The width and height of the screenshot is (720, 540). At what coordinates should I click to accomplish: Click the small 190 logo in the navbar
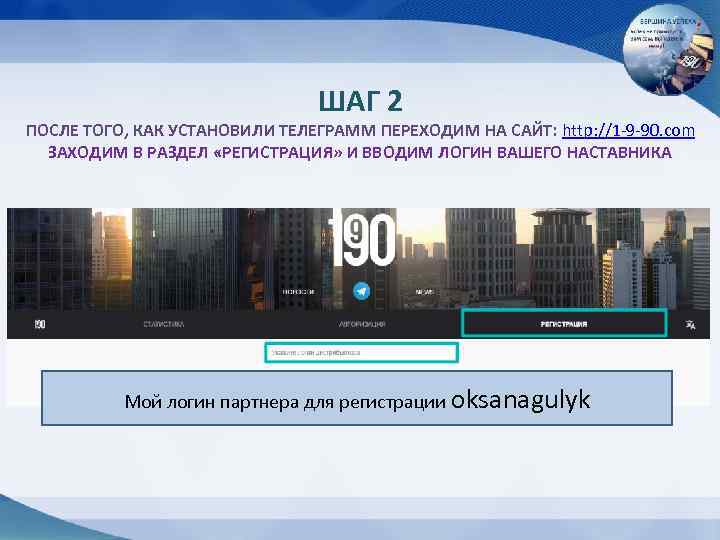click(40, 324)
